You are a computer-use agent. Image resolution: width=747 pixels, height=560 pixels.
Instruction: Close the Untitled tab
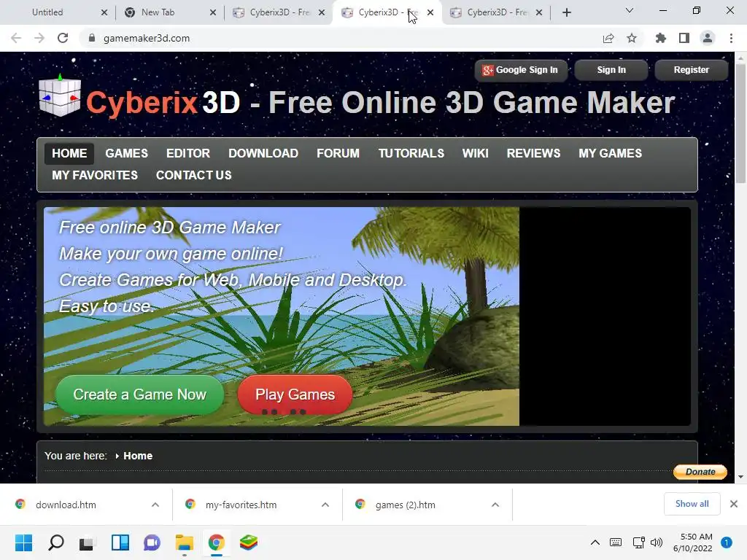click(x=104, y=12)
